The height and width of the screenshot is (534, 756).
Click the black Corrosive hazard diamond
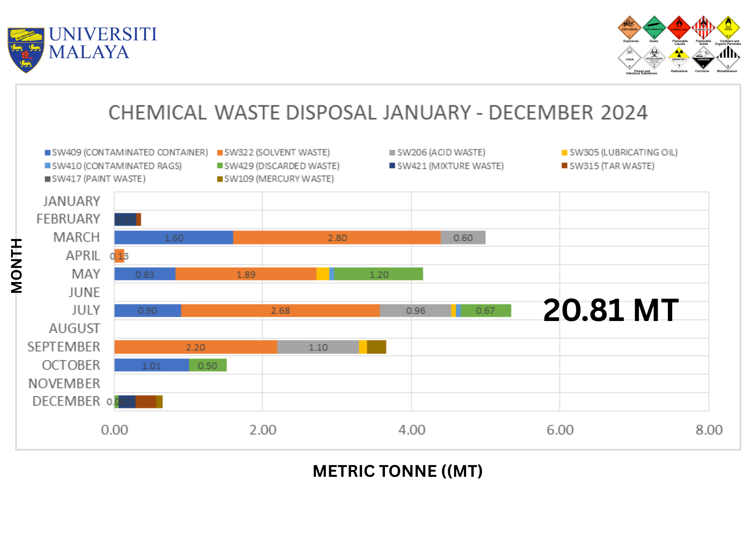pyautogui.click(x=703, y=58)
